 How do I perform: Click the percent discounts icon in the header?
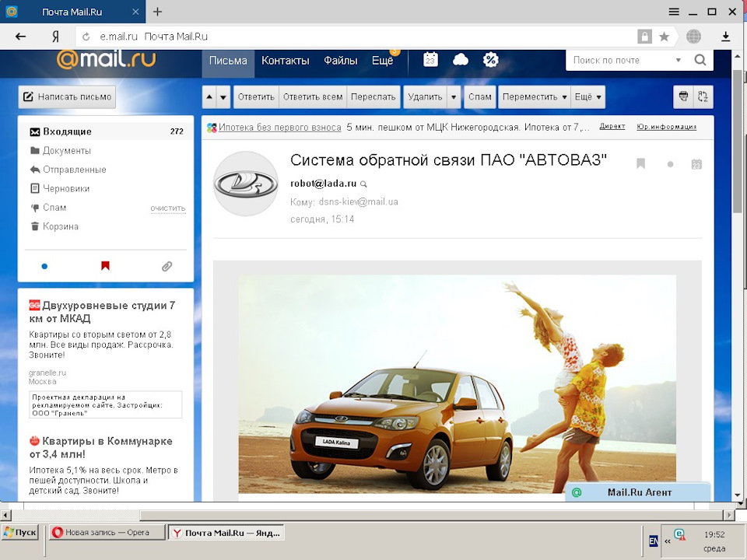point(491,60)
